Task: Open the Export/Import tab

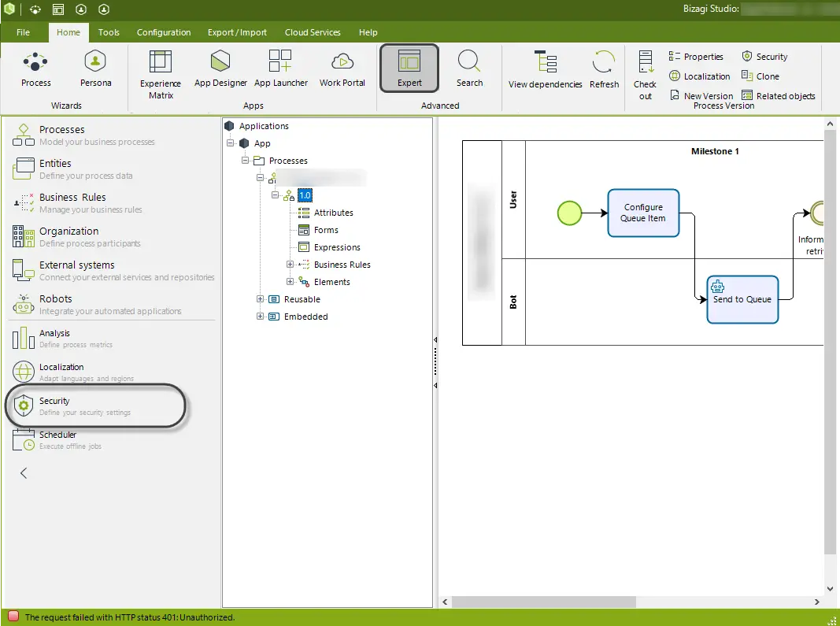Action: pyautogui.click(x=237, y=32)
